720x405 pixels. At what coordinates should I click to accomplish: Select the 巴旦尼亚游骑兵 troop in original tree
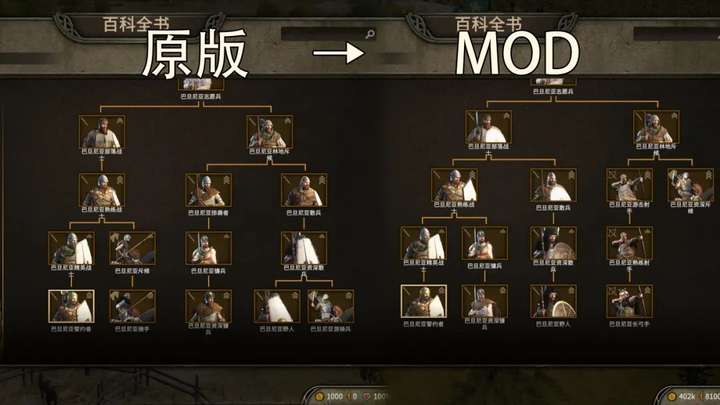click(x=331, y=306)
